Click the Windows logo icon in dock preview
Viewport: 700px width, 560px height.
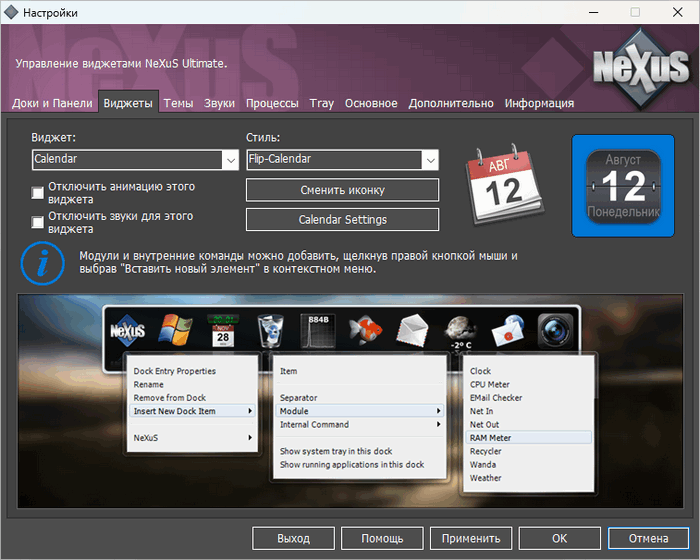pyautogui.click(x=175, y=330)
